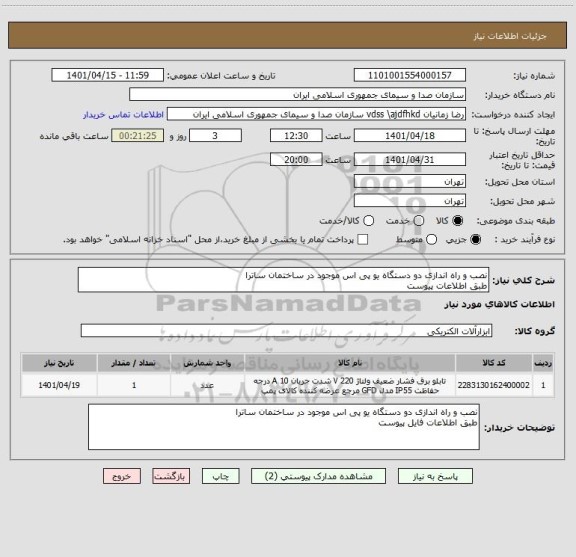Click the گروه کالا field ابزارآلات الکتریکی

click(287, 331)
